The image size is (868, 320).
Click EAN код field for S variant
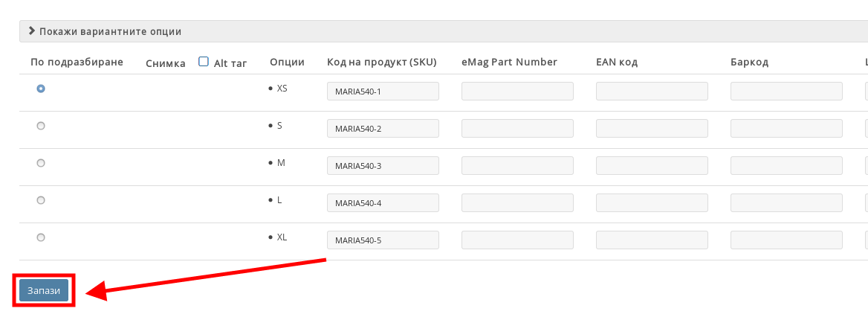(x=652, y=129)
